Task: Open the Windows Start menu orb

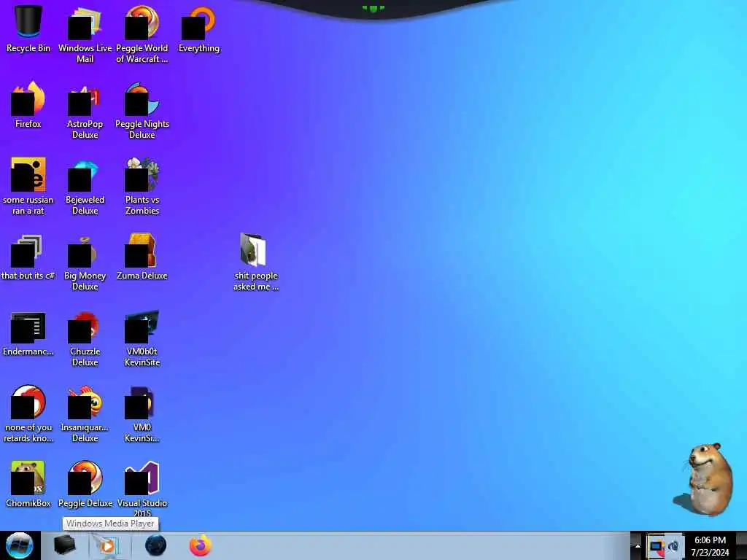Action: click(19, 545)
